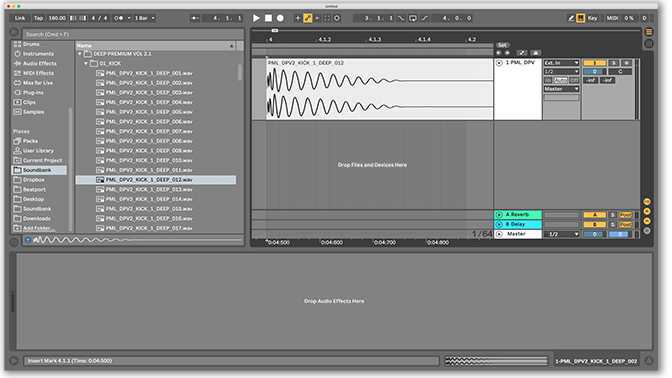Toggle In/Out section show/hide yellow icon
The image size is (672, 378).
point(647,201)
